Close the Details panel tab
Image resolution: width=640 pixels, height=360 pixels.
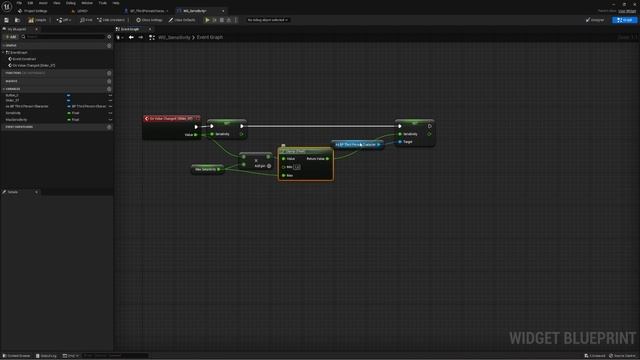pyautogui.click(x=36, y=192)
